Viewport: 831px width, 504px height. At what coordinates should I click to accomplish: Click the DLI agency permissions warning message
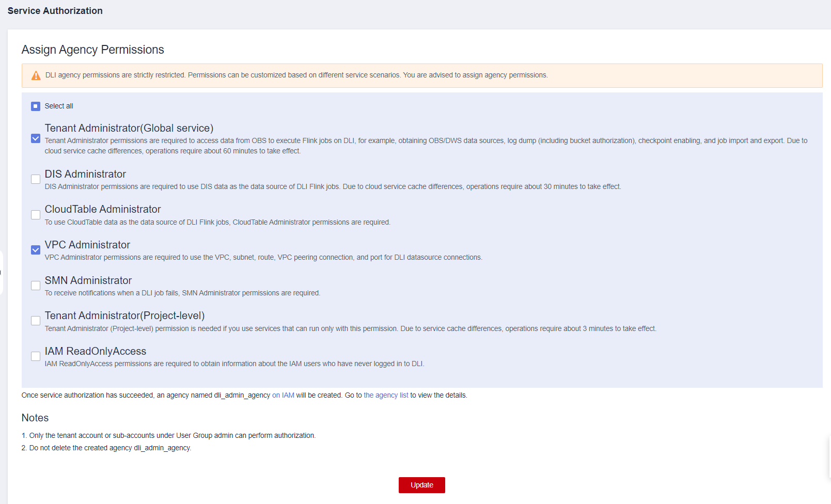(296, 75)
